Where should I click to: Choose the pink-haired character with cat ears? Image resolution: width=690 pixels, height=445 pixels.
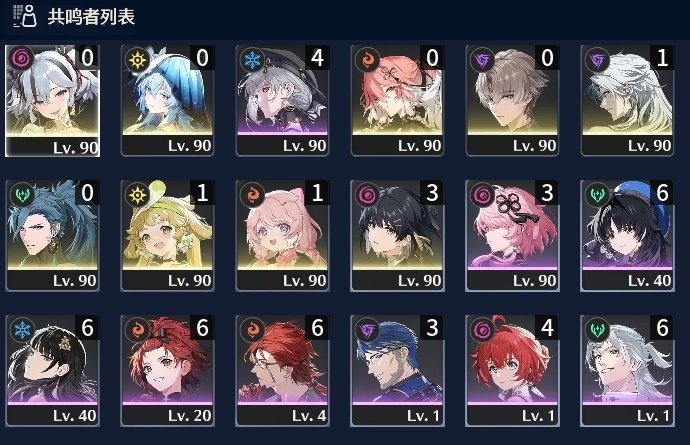(x=283, y=235)
